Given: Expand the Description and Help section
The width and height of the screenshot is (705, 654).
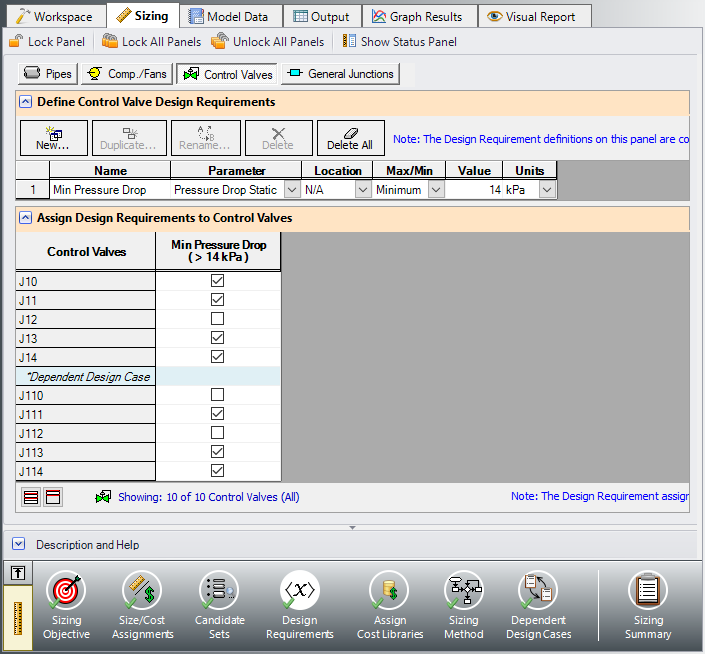Looking at the screenshot, I should [19, 545].
